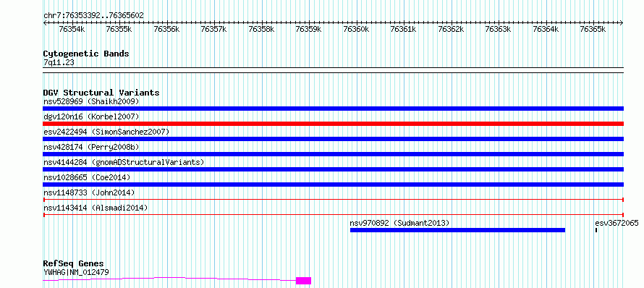Click the nsv1028665 (Coe2014) label
This screenshot has height=288, width=644.
click(x=87, y=177)
